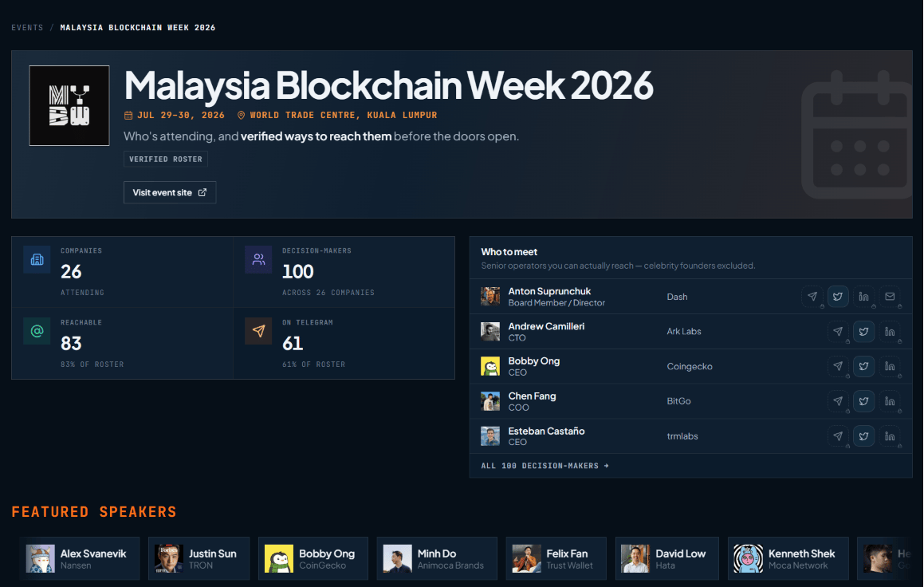Click Andrew Camilleri's Twitter icon

pos(864,331)
